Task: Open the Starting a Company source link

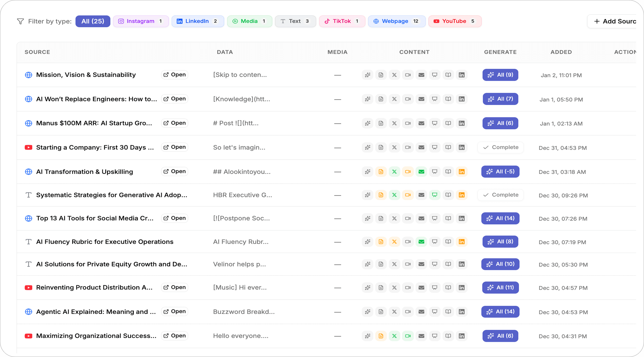Action: coord(175,147)
